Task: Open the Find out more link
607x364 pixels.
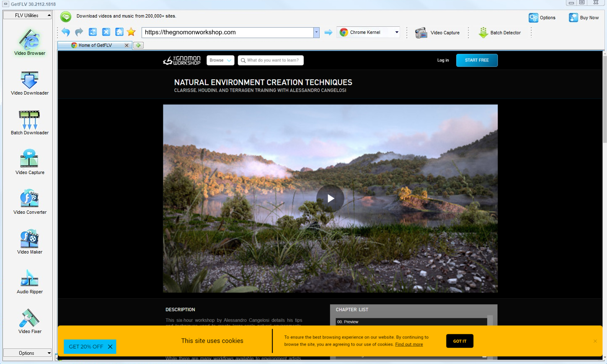Action: tap(409, 344)
